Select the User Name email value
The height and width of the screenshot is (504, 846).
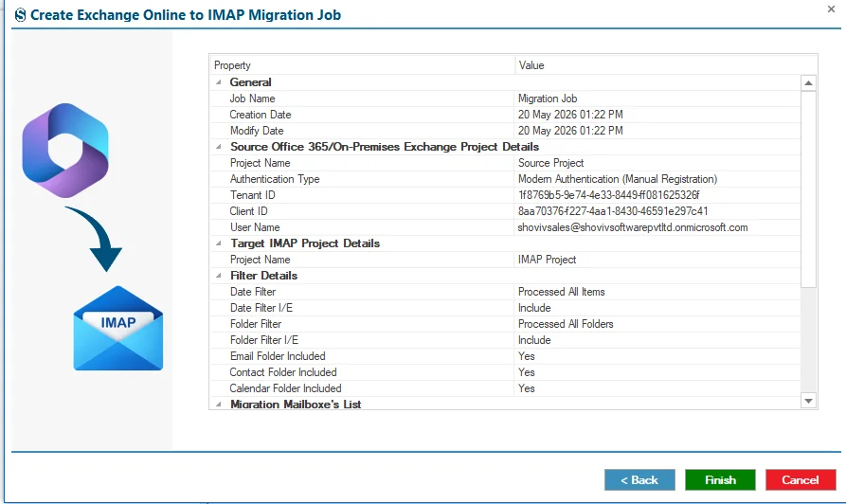(633, 227)
